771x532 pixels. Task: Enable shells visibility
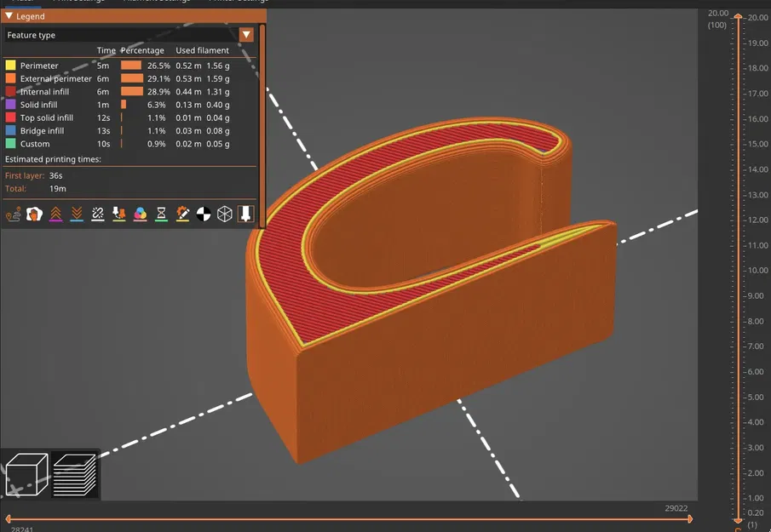tap(224, 214)
